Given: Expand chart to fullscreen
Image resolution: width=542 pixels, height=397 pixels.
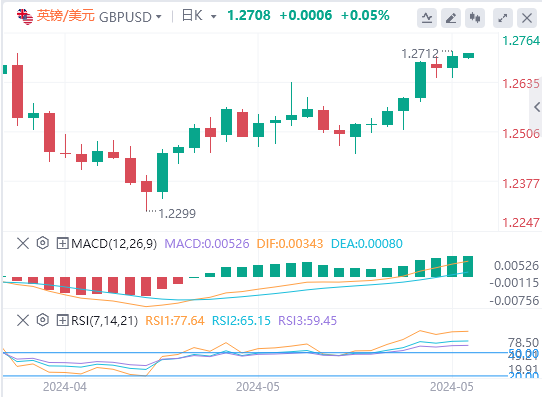Looking at the screenshot, I should (503, 18).
